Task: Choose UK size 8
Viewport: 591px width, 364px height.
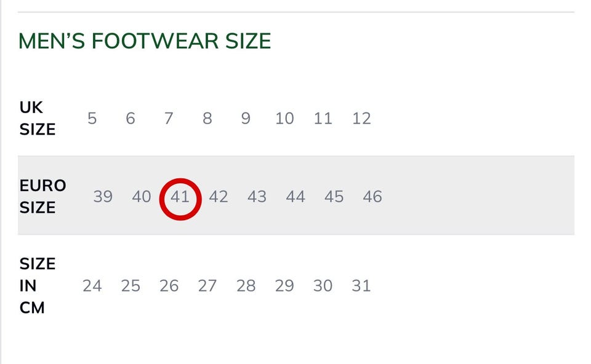Action: [x=207, y=118]
